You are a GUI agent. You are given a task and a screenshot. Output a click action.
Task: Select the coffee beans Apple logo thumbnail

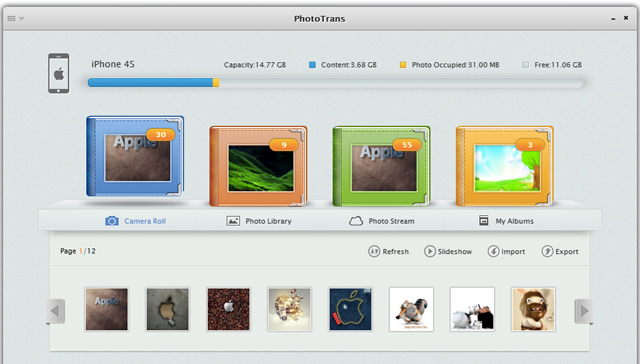click(229, 309)
